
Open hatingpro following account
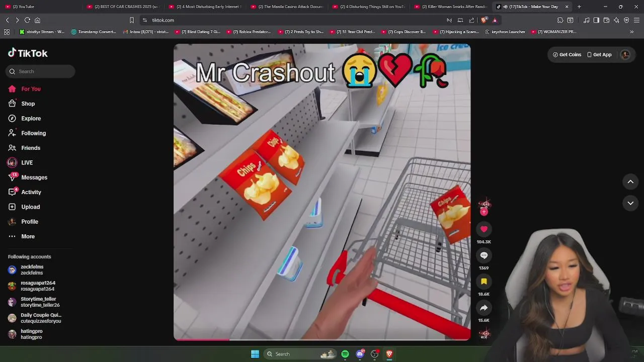pyautogui.click(x=32, y=334)
